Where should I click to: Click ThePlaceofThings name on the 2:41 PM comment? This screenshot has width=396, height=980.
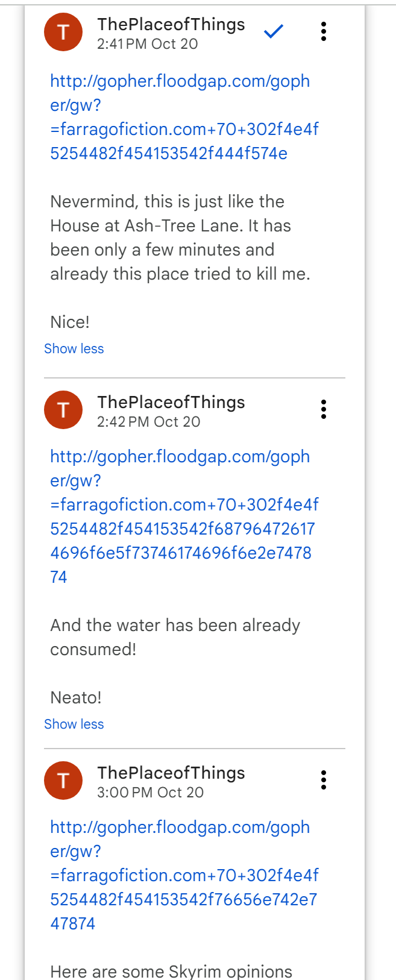(171, 24)
